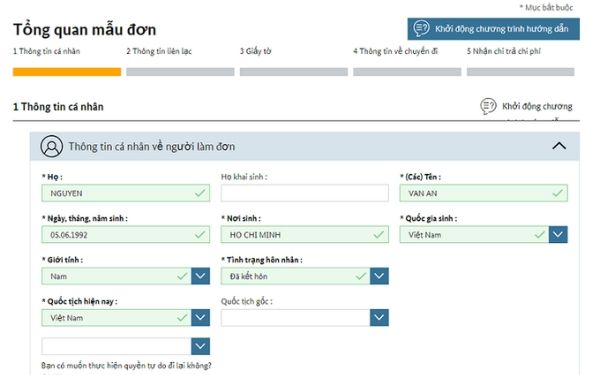Start the guide program via blue button
Viewport: 600px width, 375px height.
pos(493,29)
